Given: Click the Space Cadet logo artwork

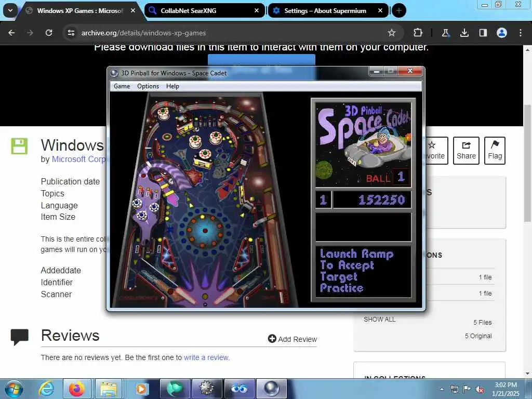Looking at the screenshot, I should (x=363, y=144).
